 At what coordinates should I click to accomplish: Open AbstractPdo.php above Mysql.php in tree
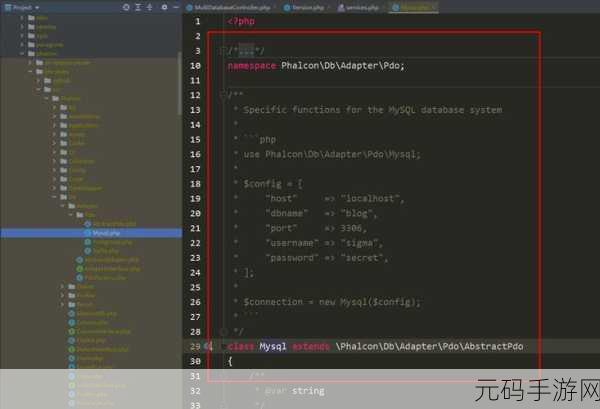point(110,224)
